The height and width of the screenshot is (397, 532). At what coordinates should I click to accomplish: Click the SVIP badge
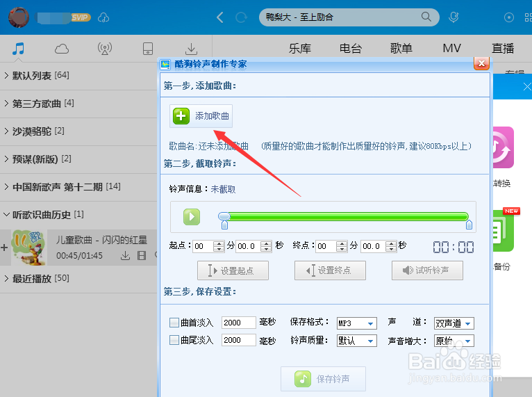click(x=80, y=17)
